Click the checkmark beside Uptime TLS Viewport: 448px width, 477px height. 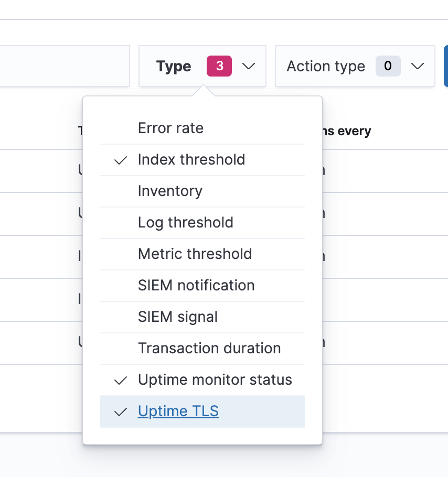click(120, 411)
